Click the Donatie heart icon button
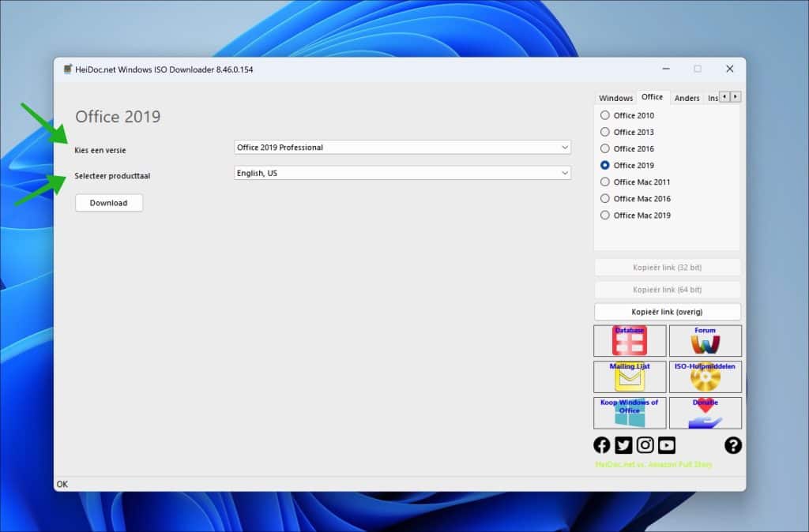 (706, 413)
